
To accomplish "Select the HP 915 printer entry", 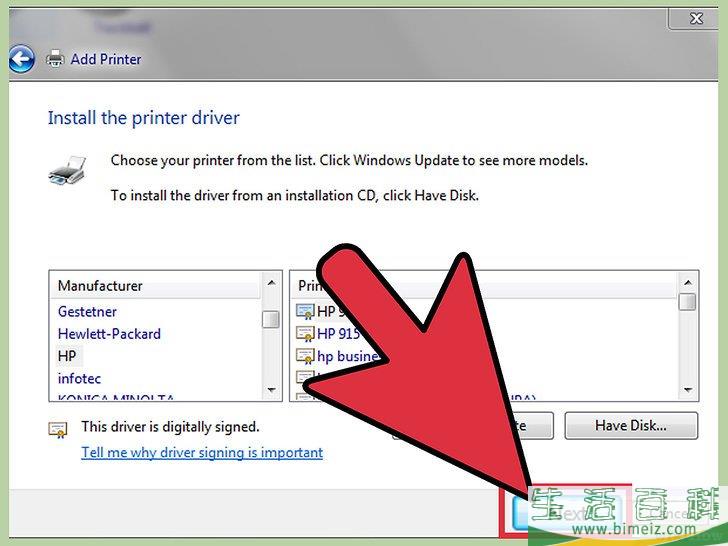I will [x=338, y=334].
